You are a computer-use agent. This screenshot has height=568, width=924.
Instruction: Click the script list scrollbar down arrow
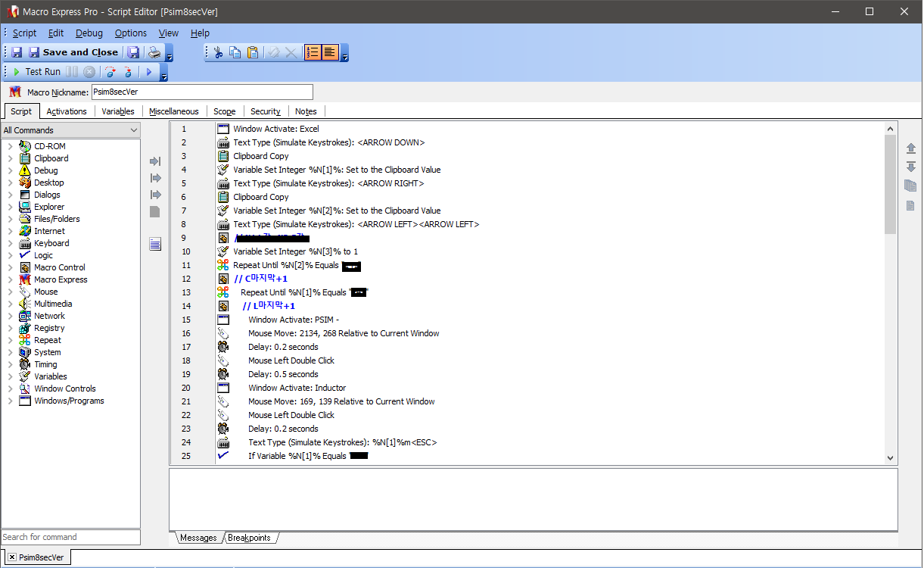pyautogui.click(x=890, y=457)
